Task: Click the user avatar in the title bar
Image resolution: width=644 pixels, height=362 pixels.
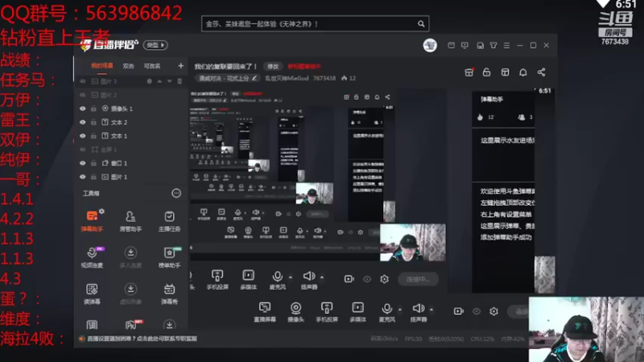Action: pos(430,45)
